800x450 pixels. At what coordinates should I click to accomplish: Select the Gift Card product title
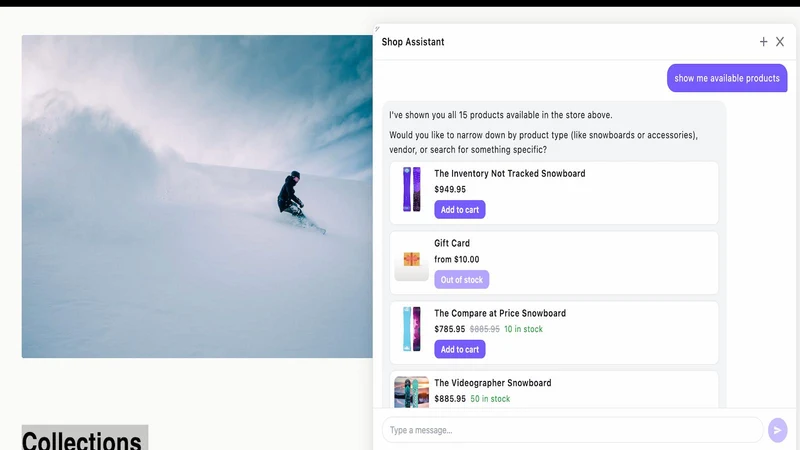[452, 243]
